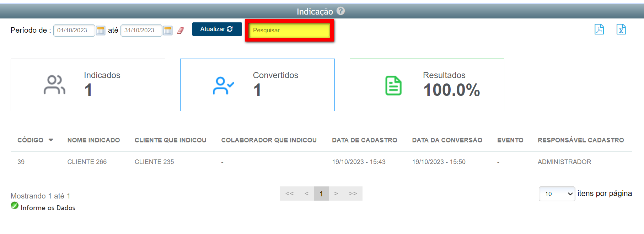Export the list to Excel
The width and height of the screenshot is (644, 234).
coord(621,29)
